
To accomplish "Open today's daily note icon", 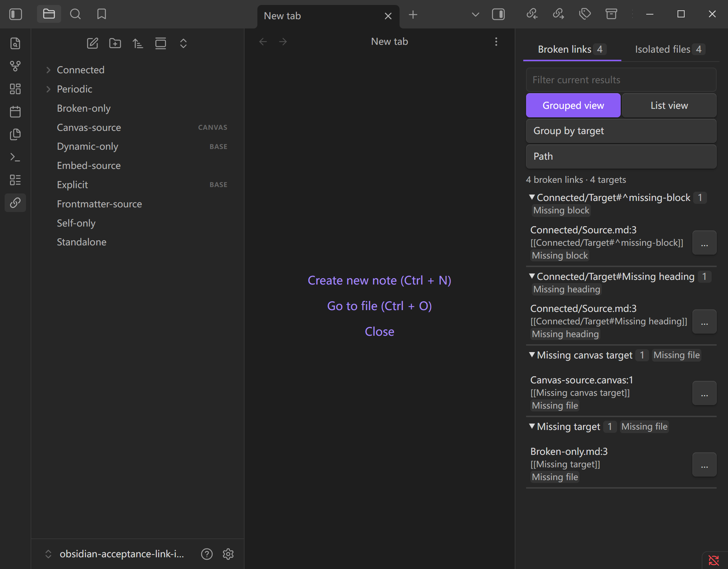I will coord(15,112).
